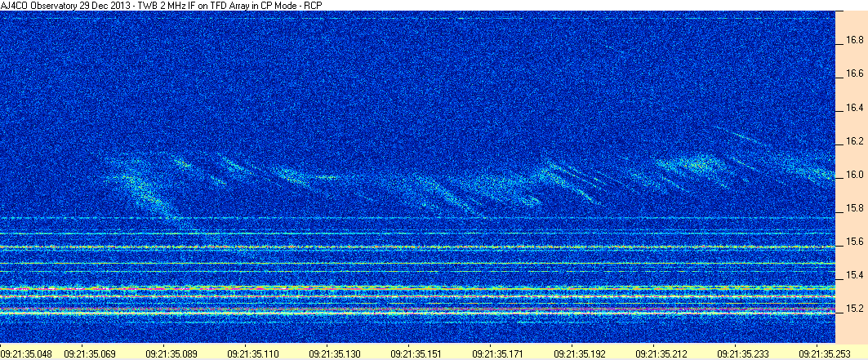The image size is (868, 360).
Task: Click the 09:21:35.171 time label
Action: [x=499, y=353]
